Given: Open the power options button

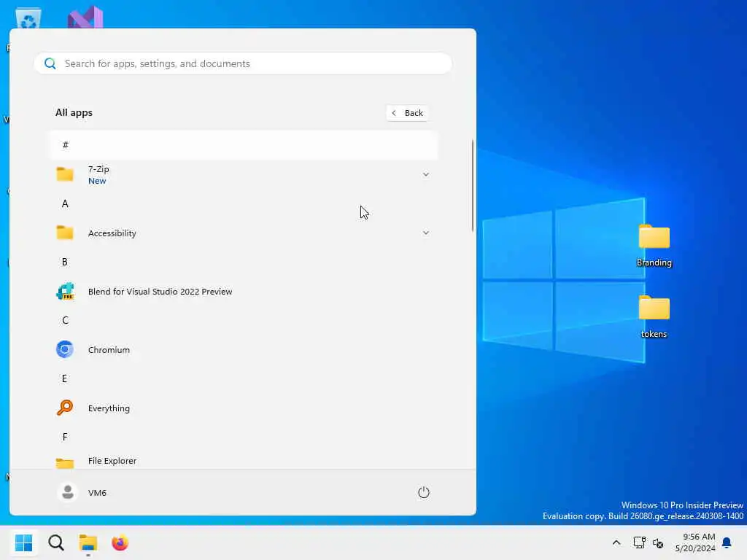Looking at the screenshot, I should (x=424, y=492).
